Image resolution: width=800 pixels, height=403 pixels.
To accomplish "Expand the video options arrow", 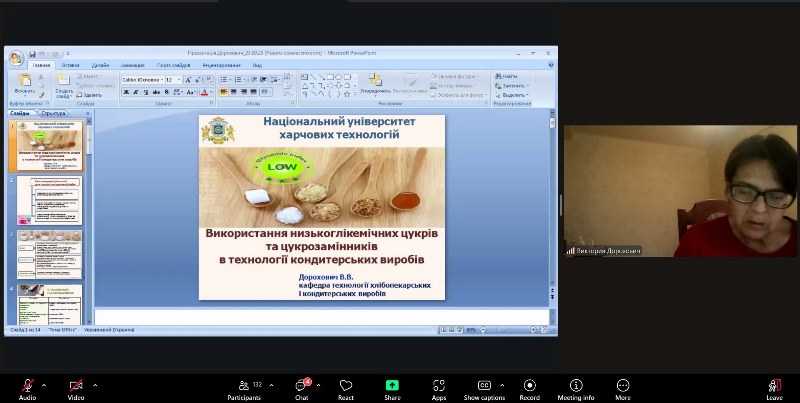I will [x=95, y=384].
